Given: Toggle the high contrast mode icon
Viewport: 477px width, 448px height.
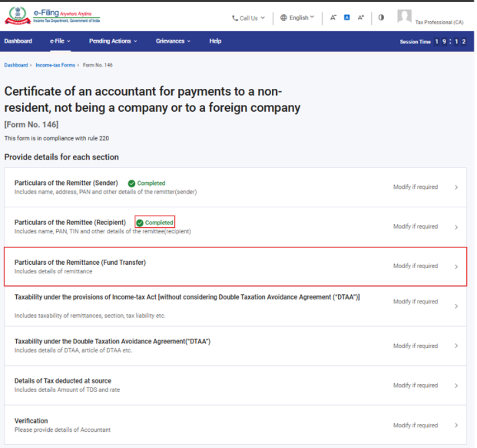Looking at the screenshot, I should [381, 17].
